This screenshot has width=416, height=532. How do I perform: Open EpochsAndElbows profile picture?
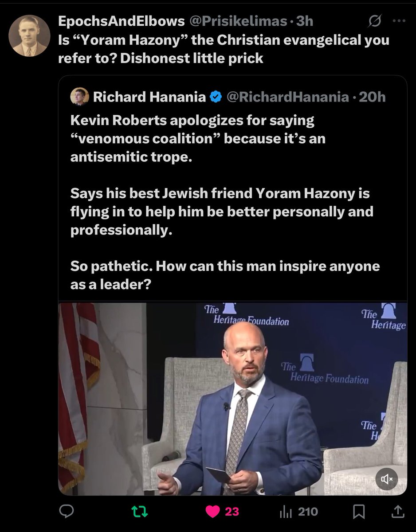click(29, 36)
